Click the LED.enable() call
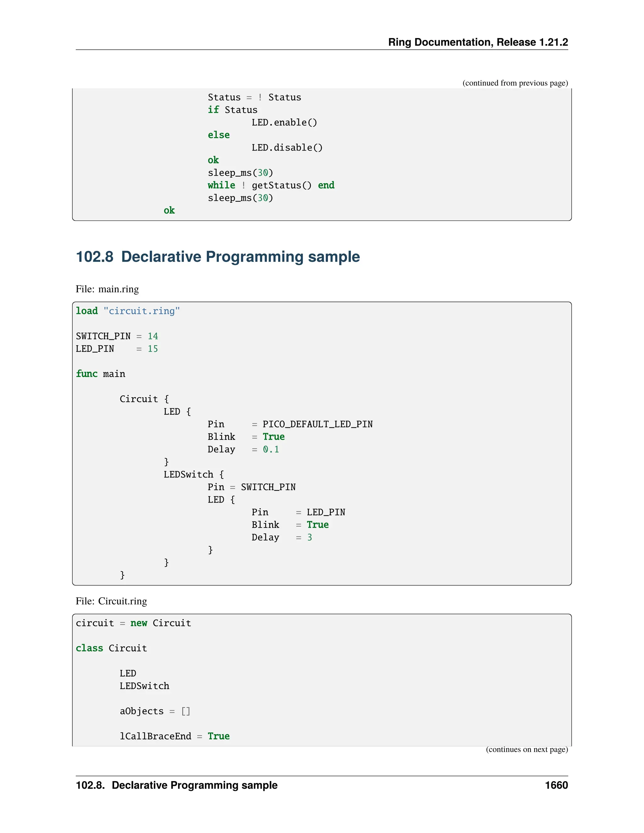The image size is (644, 833). click(x=284, y=123)
